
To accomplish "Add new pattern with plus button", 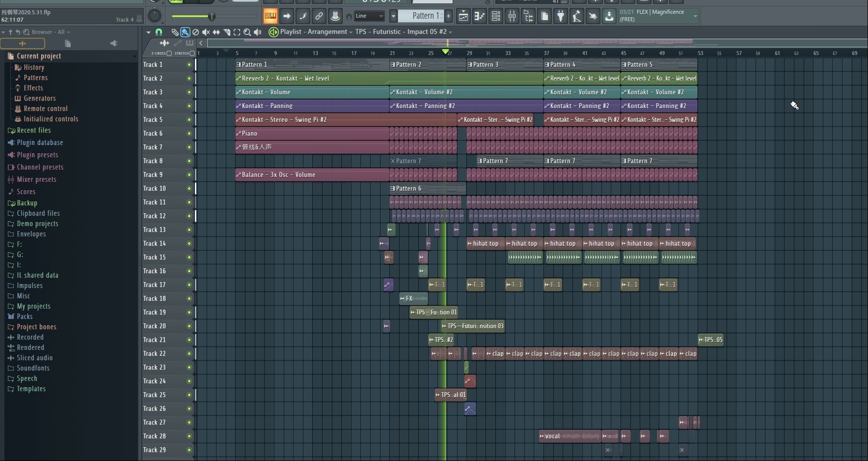I will pyautogui.click(x=448, y=16).
